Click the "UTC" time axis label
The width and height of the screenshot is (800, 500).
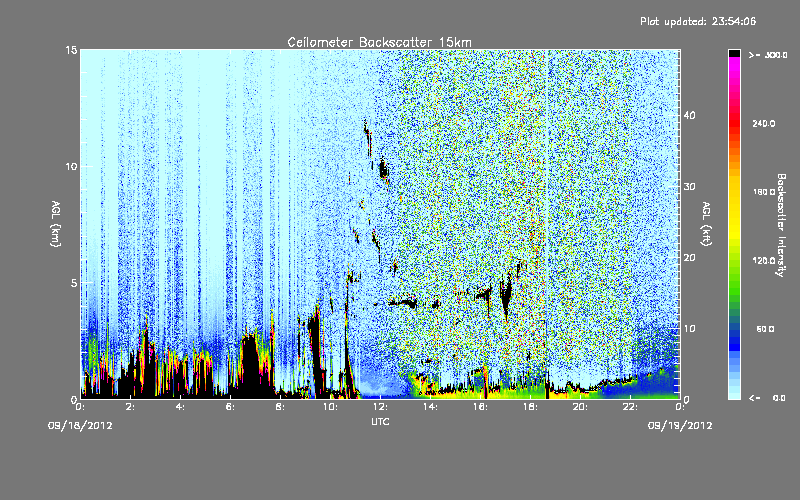pyautogui.click(x=380, y=421)
